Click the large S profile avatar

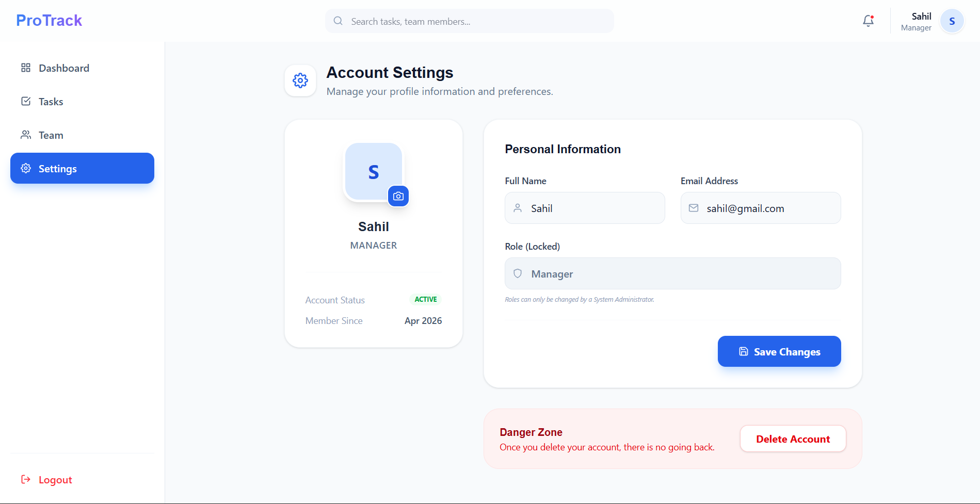(x=373, y=171)
